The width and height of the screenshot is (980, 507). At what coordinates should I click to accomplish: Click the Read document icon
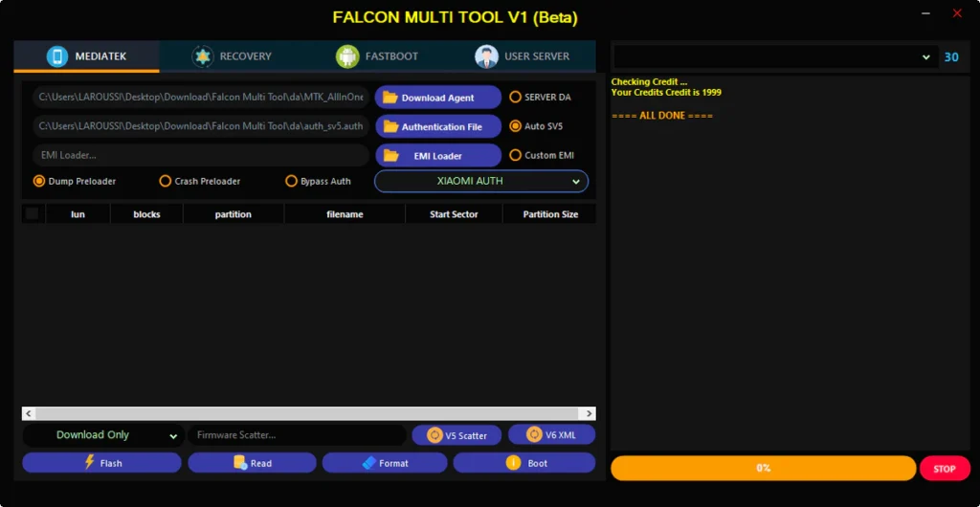(x=240, y=463)
